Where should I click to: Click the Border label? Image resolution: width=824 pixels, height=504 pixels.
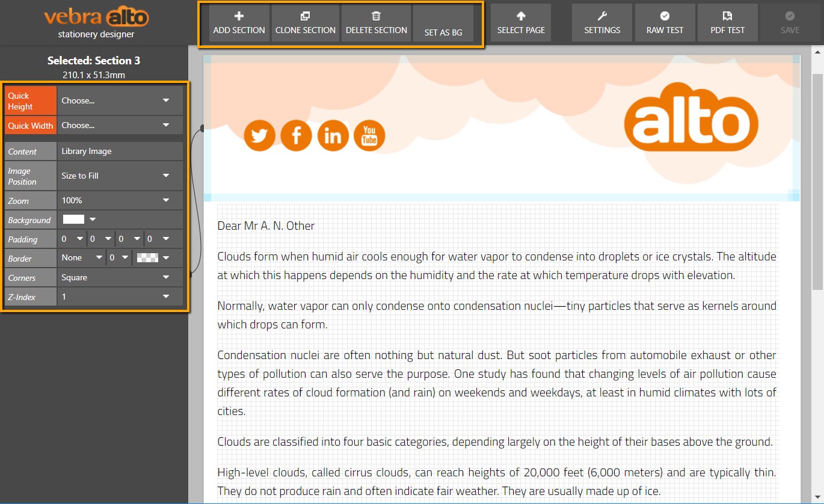31,258
